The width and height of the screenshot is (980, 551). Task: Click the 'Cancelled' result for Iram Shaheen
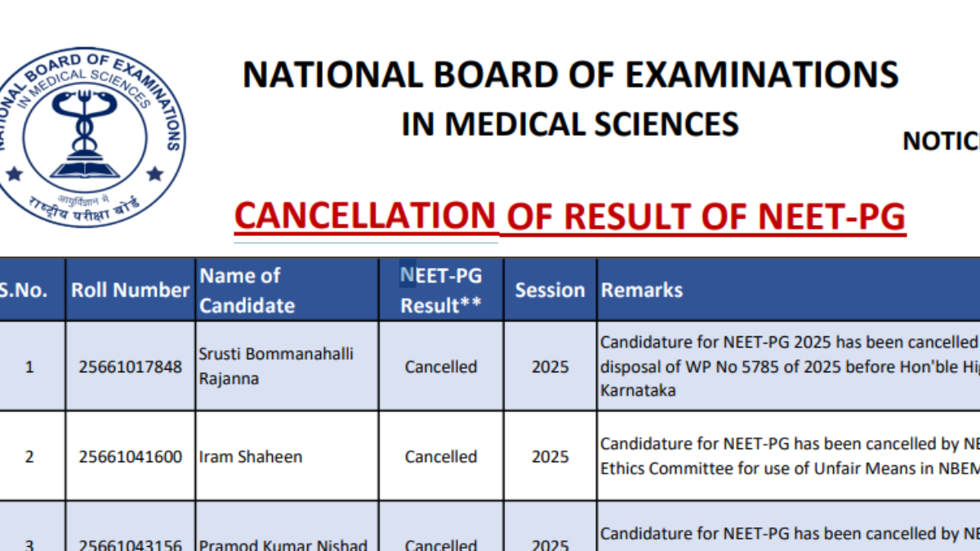[441, 456]
